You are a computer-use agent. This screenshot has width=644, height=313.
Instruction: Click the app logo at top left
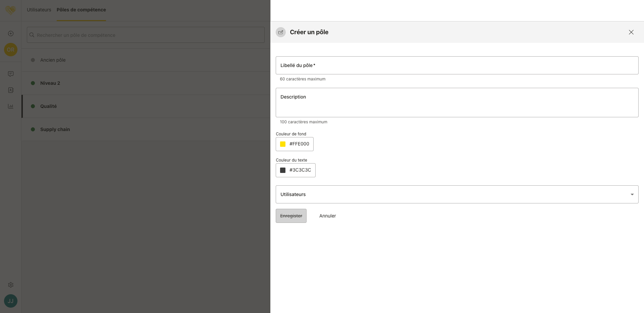[x=11, y=10]
